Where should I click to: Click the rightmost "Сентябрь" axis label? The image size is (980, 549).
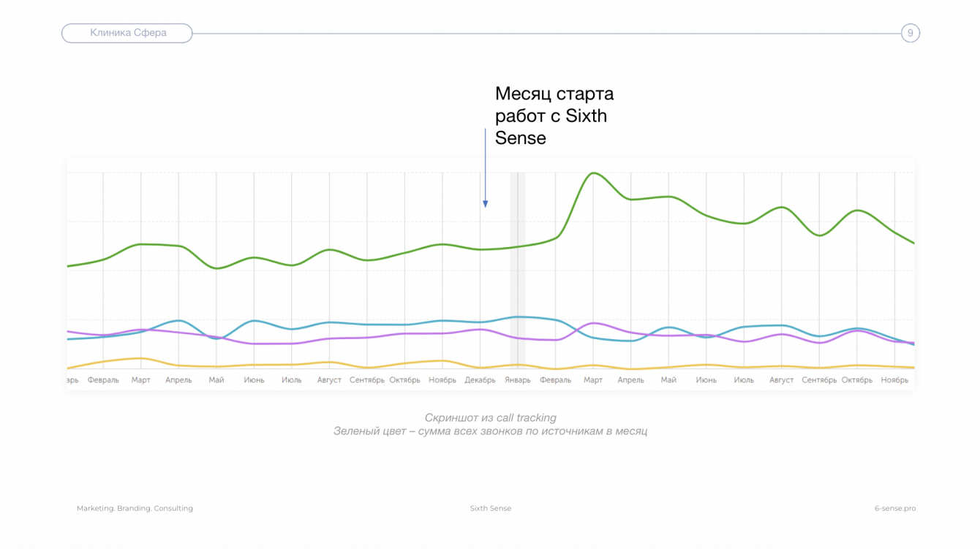point(819,380)
